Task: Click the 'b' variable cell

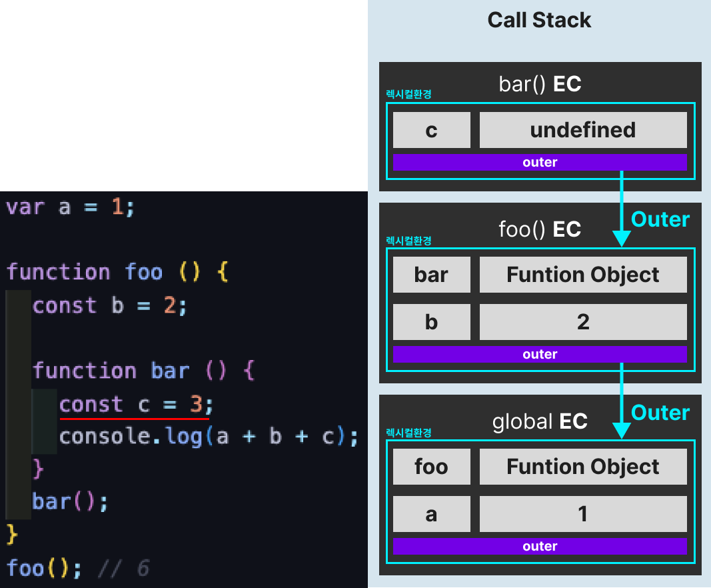Action: pyautogui.click(x=431, y=322)
